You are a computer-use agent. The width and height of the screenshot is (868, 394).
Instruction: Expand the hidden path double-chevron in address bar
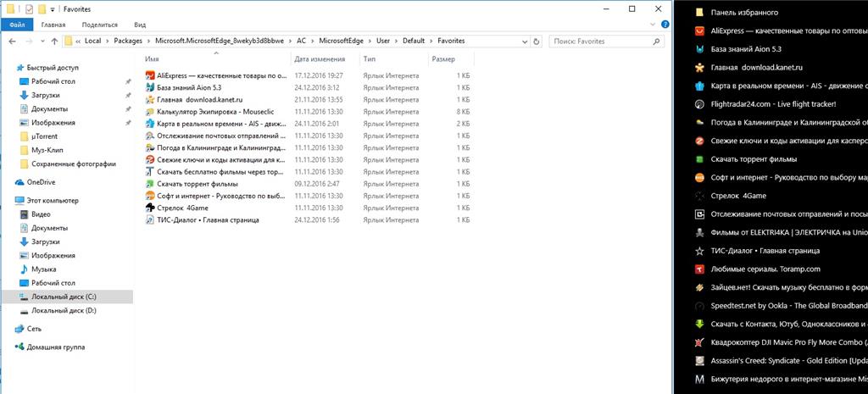click(78, 41)
